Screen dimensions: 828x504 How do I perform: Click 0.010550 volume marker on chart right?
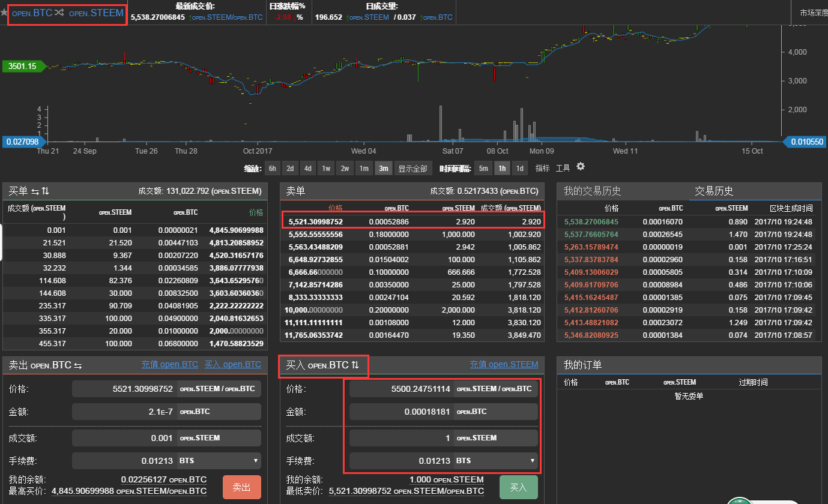[805, 142]
